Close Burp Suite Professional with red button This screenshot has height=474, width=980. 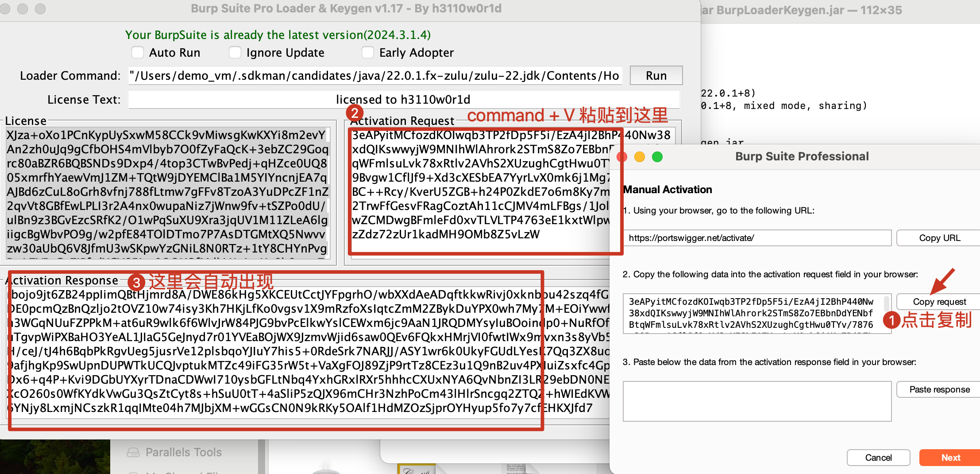tap(622, 157)
